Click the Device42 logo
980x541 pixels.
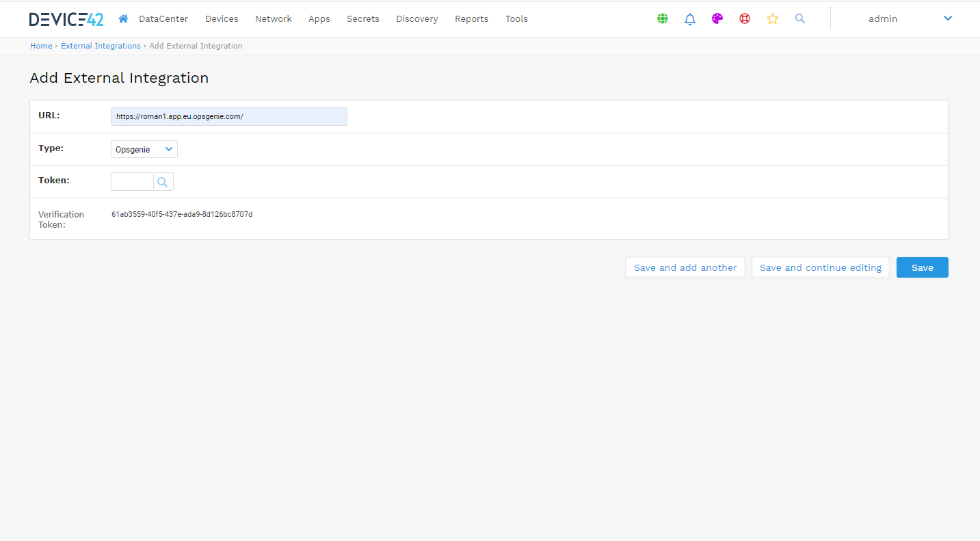(x=66, y=19)
